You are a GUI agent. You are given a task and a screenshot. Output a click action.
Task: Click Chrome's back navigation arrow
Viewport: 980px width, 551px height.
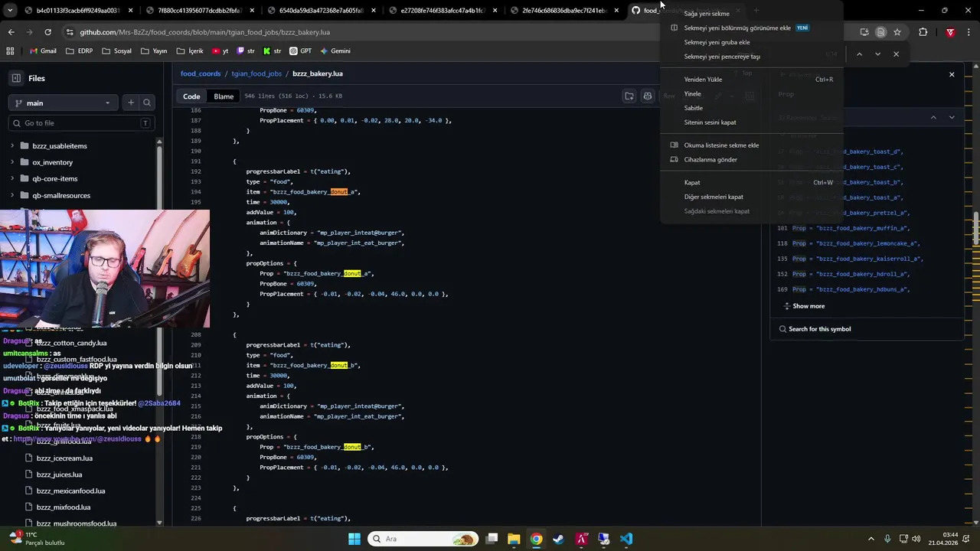pyautogui.click(x=11, y=32)
